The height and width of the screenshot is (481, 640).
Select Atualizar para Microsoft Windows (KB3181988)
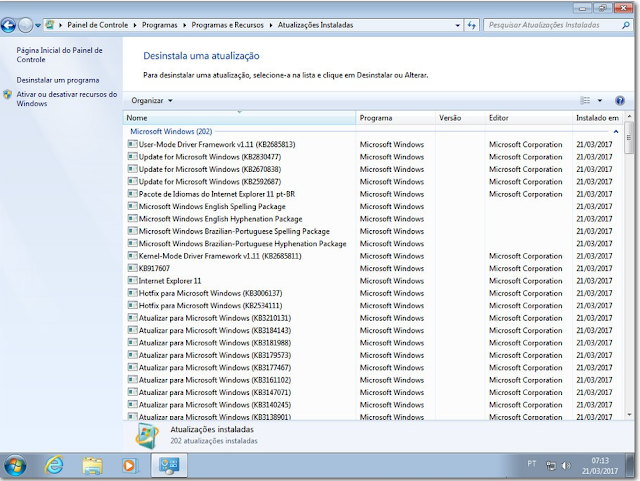pyautogui.click(x=373, y=343)
